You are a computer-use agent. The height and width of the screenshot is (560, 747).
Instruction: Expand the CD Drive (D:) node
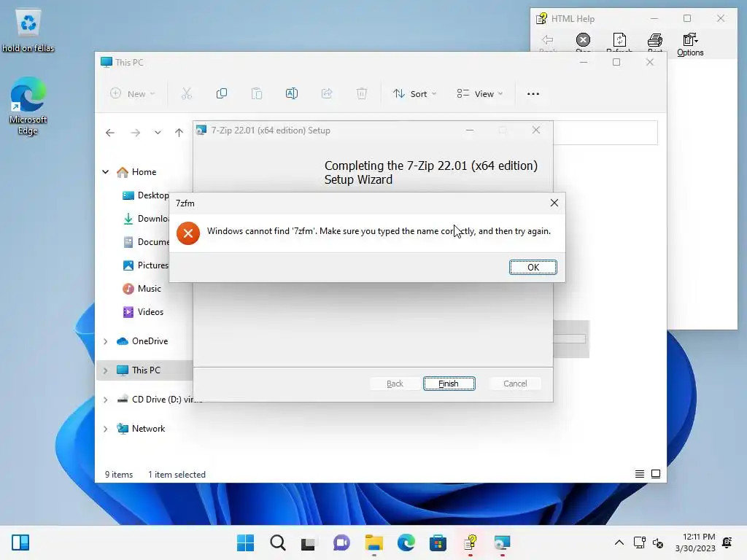(106, 400)
